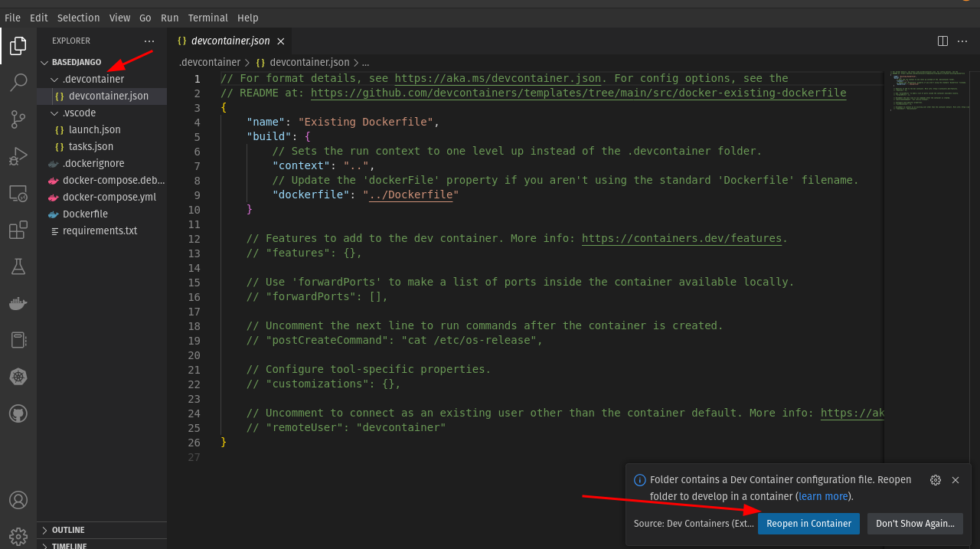Click the "context" key on line 7
The width and height of the screenshot is (980, 549).
click(x=301, y=165)
